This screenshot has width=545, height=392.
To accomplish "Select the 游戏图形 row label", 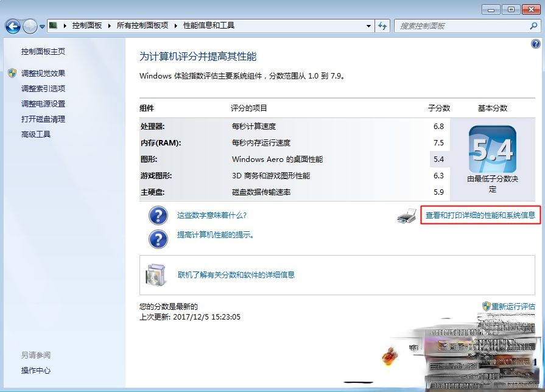I will [x=156, y=176].
